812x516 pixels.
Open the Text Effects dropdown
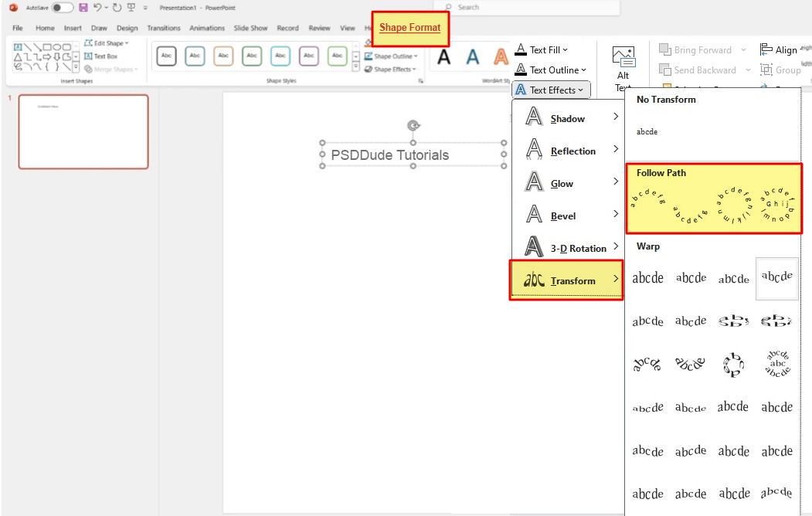[551, 89]
